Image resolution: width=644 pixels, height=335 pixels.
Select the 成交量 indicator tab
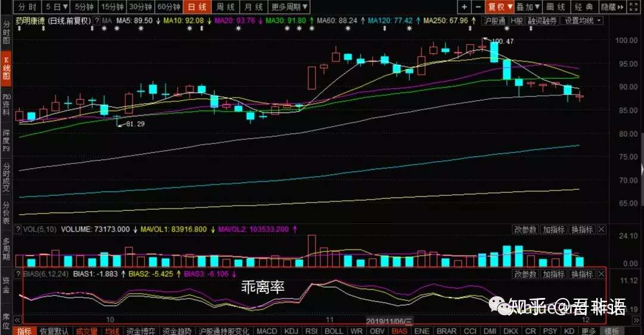86,331
